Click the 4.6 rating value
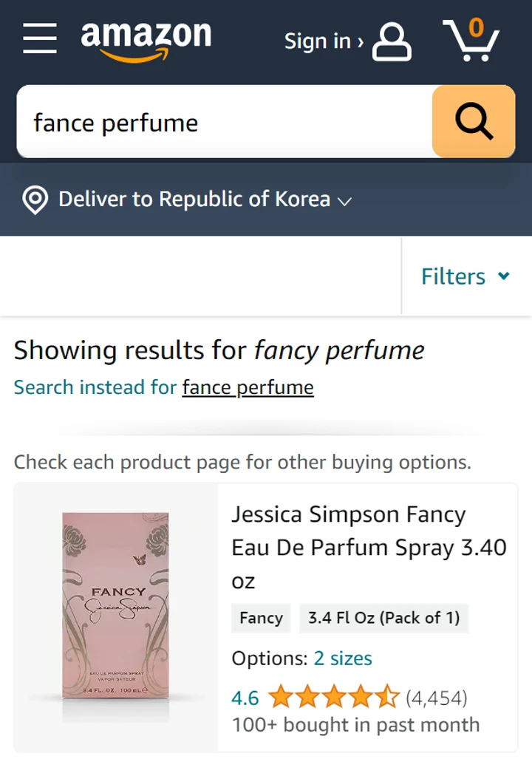This screenshot has width=532, height=759. (x=244, y=696)
